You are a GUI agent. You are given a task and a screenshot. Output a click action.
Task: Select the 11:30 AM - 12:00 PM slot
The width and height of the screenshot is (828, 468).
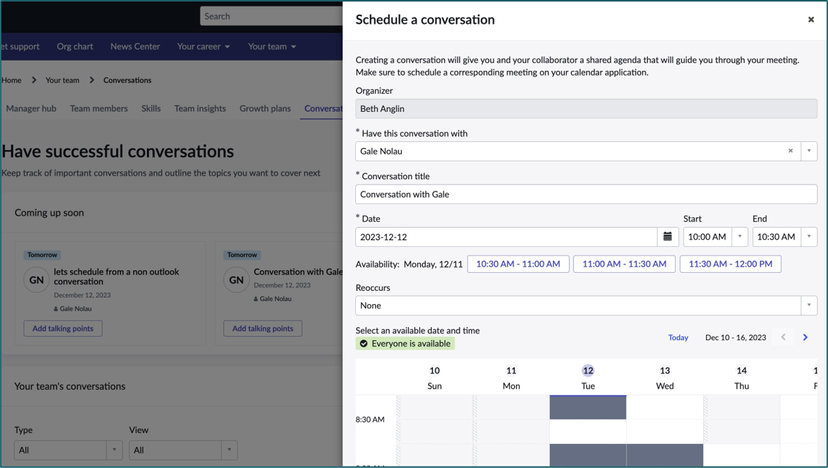click(730, 264)
